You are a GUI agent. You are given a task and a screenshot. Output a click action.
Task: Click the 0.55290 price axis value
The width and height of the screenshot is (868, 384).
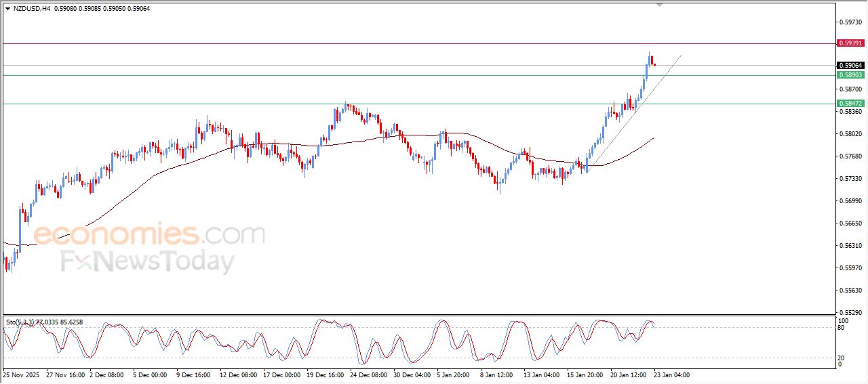pyautogui.click(x=850, y=313)
